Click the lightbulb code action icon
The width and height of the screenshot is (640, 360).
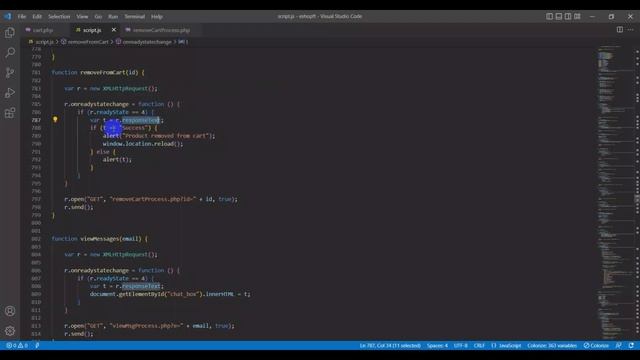(x=55, y=120)
